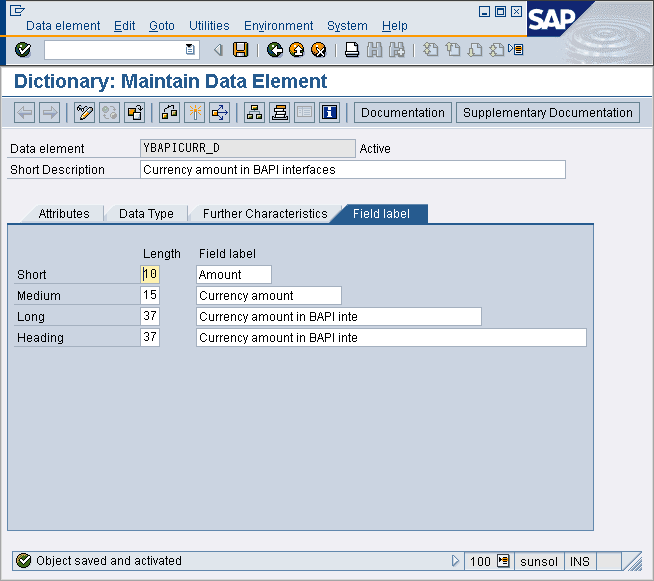Image resolution: width=654 pixels, height=581 pixels.
Task: Click the Short length field showing 10
Action: tap(150, 274)
